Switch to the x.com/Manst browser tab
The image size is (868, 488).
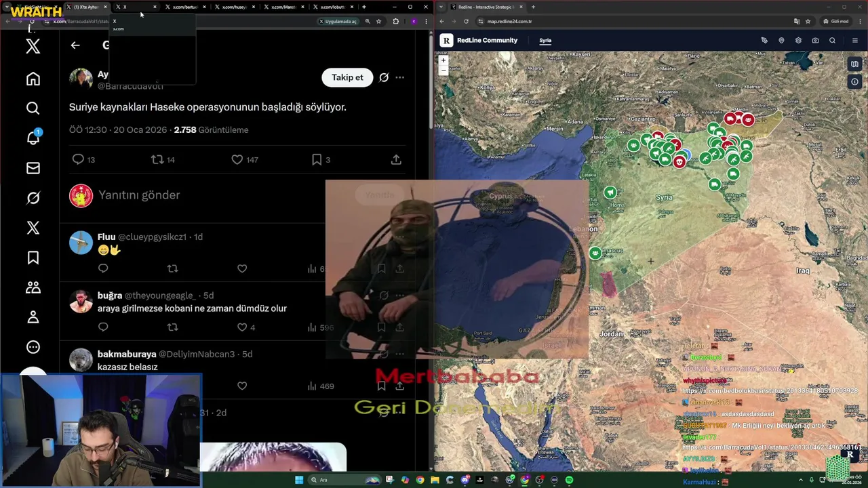click(283, 7)
